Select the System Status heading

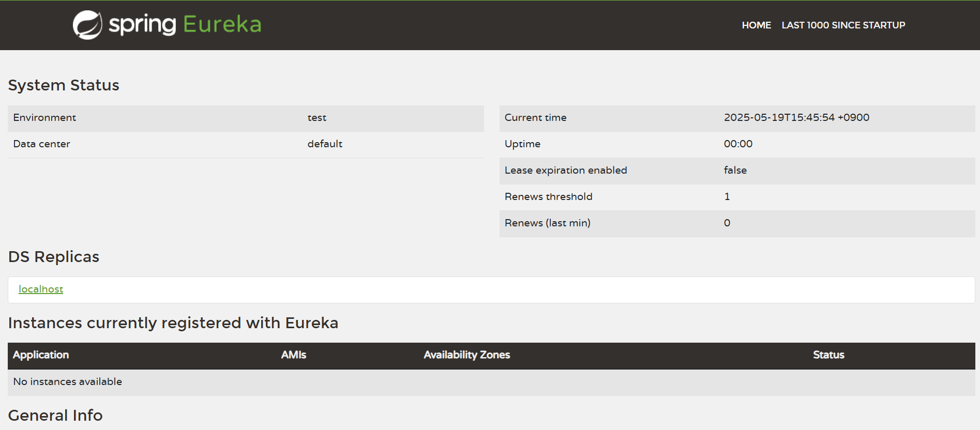pyautogui.click(x=64, y=85)
